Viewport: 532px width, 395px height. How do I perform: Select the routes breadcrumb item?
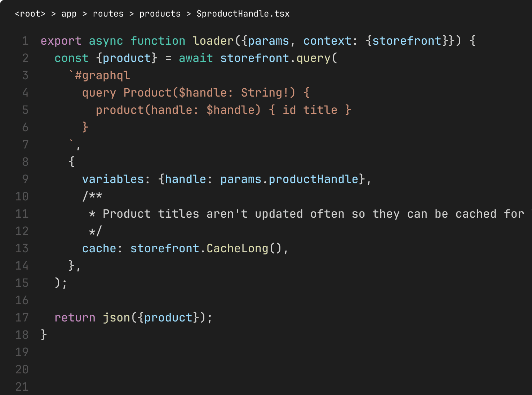[108, 14]
